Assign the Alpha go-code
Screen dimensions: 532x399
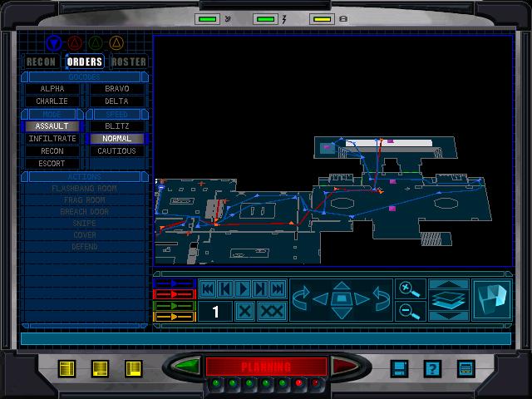pos(52,89)
